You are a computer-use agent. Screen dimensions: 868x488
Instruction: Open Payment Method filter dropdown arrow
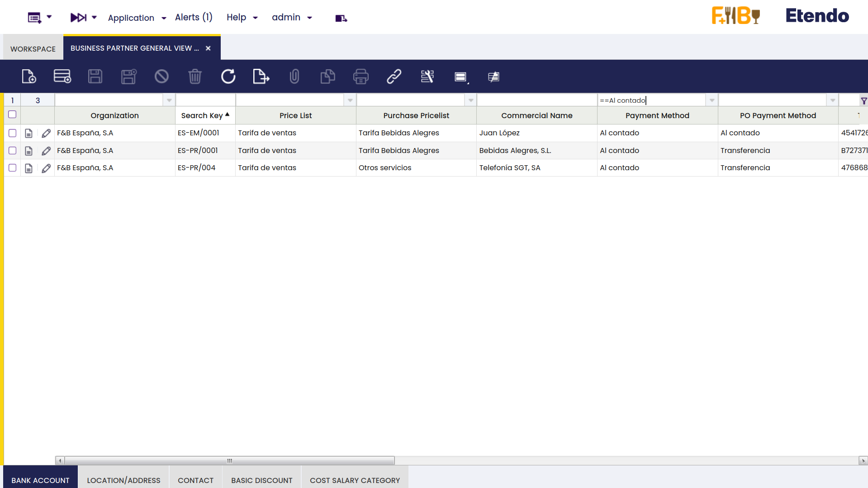(x=712, y=100)
